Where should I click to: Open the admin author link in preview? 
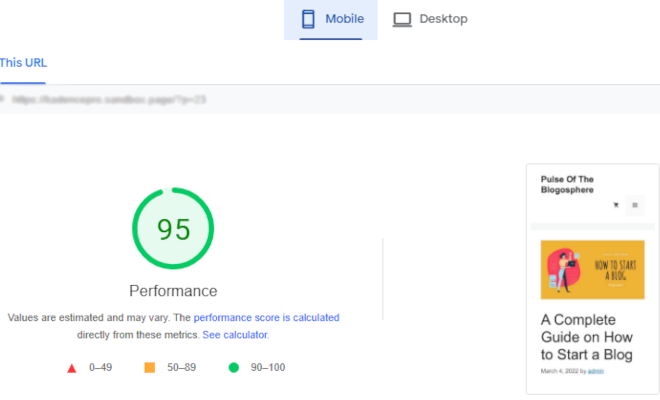(596, 371)
